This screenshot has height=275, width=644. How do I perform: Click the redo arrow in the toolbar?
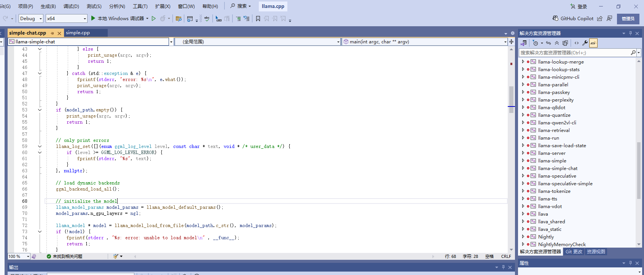tap(5, 18)
